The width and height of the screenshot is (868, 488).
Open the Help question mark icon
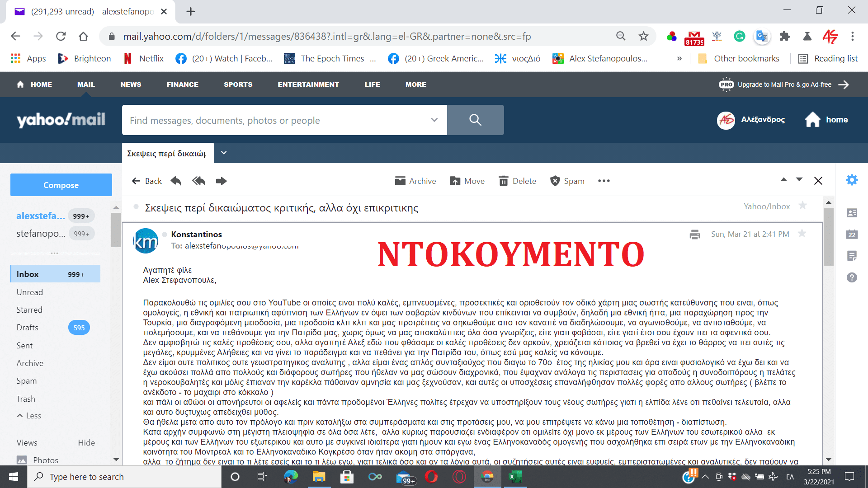pos(852,277)
